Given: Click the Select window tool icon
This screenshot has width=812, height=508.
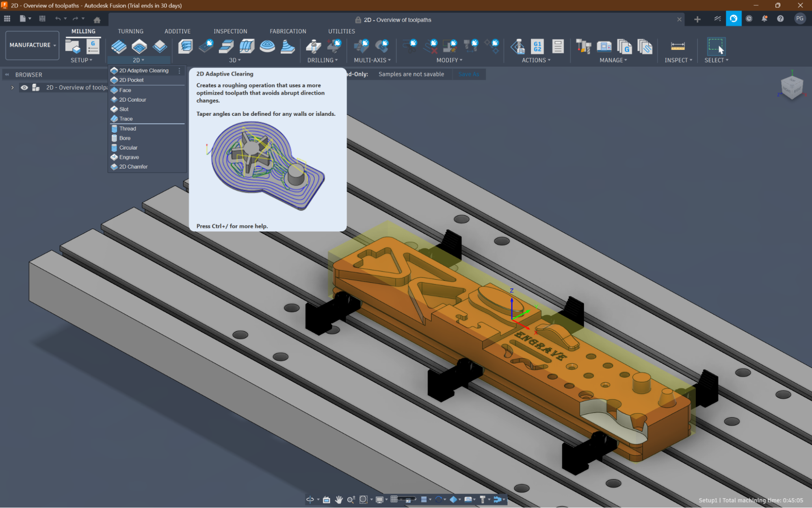Looking at the screenshot, I should (x=716, y=46).
